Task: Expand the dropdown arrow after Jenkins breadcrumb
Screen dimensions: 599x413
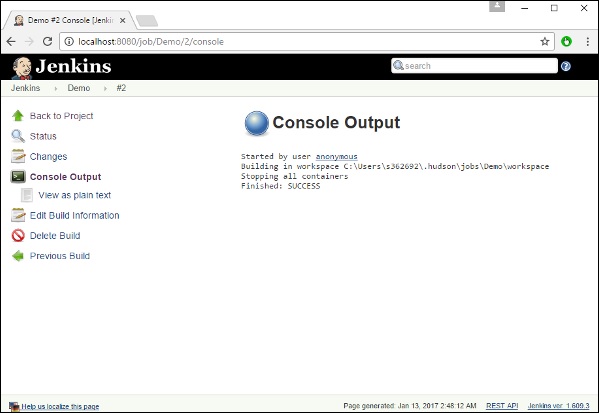Action: [x=56, y=88]
